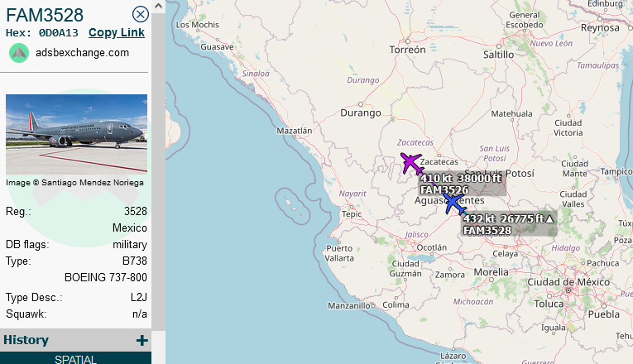633x364 pixels.
Task: Click the Sinaloa state label
Action: (256, 74)
